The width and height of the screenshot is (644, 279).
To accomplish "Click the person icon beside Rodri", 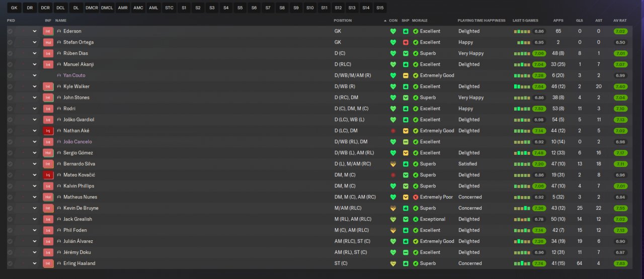I will 59,109.
